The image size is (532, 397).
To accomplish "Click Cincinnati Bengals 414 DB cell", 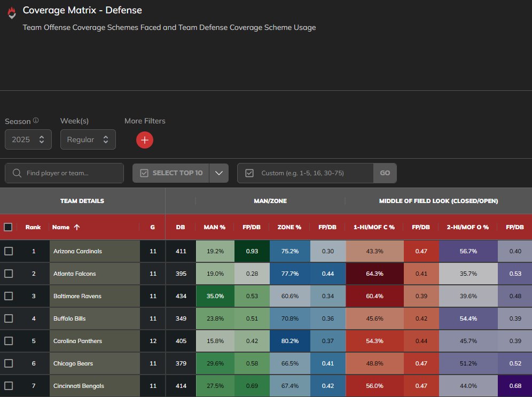I will click(181, 385).
